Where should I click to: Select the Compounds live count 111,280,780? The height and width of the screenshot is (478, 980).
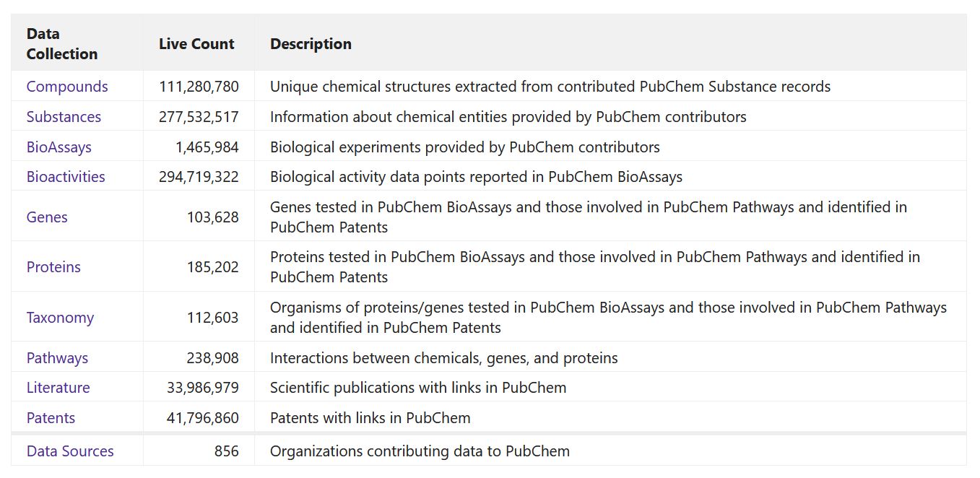199,87
